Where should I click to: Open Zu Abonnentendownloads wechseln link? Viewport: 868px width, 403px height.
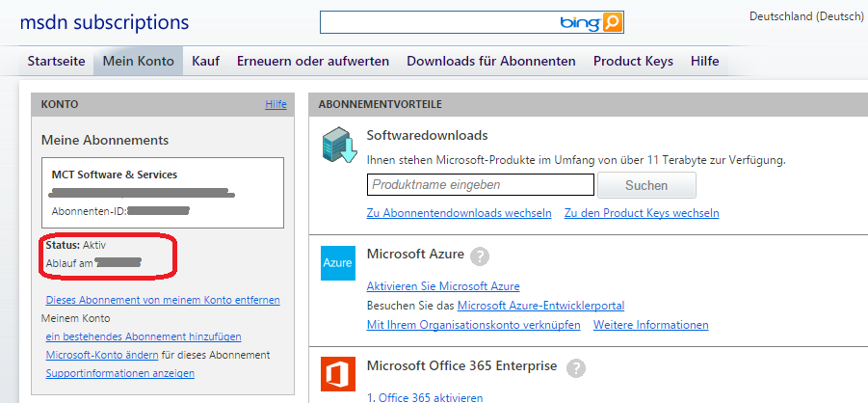[459, 213]
